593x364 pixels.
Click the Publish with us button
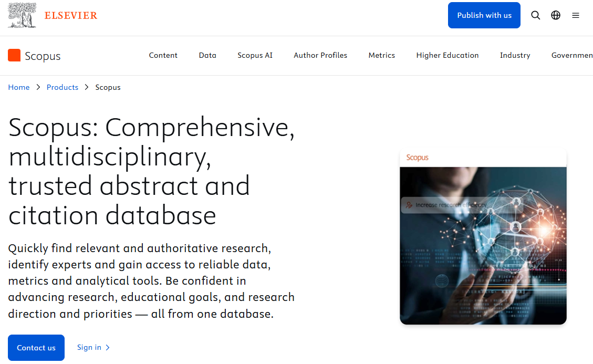[x=484, y=15]
